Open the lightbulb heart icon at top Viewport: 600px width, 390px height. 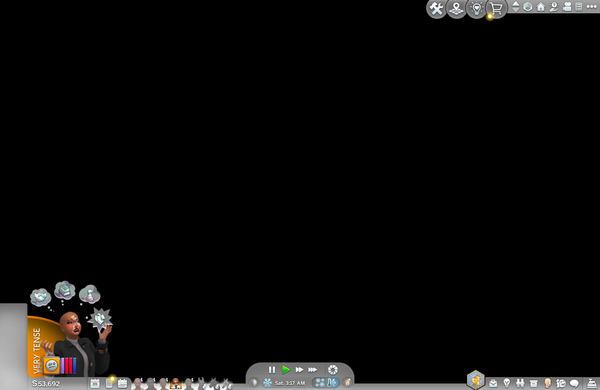(x=476, y=8)
